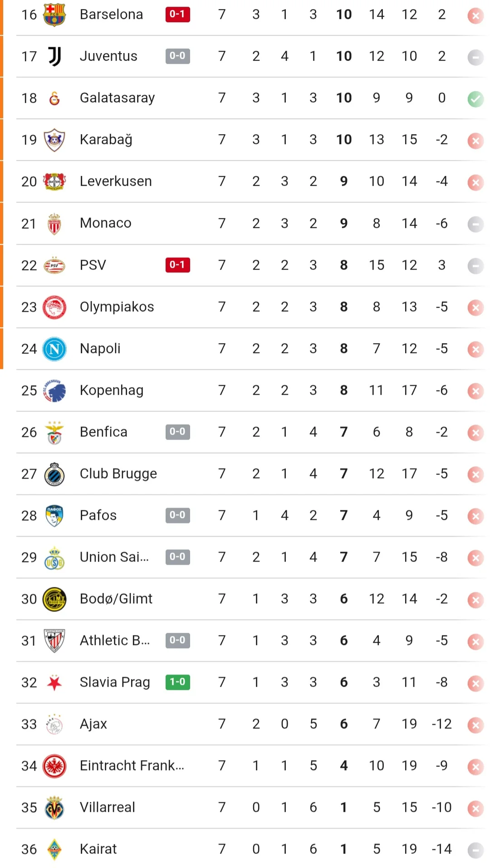Screen dimensions: 490x868
Task: Select the Olympiakos team name
Action: 117,307
